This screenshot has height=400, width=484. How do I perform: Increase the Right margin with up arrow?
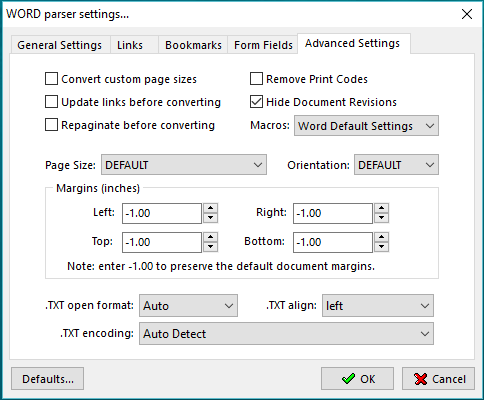[x=381, y=208]
